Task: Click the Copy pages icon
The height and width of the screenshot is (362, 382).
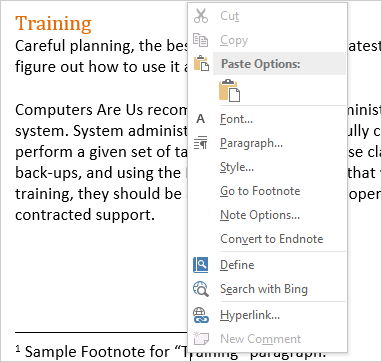Action: tap(201, 40)
